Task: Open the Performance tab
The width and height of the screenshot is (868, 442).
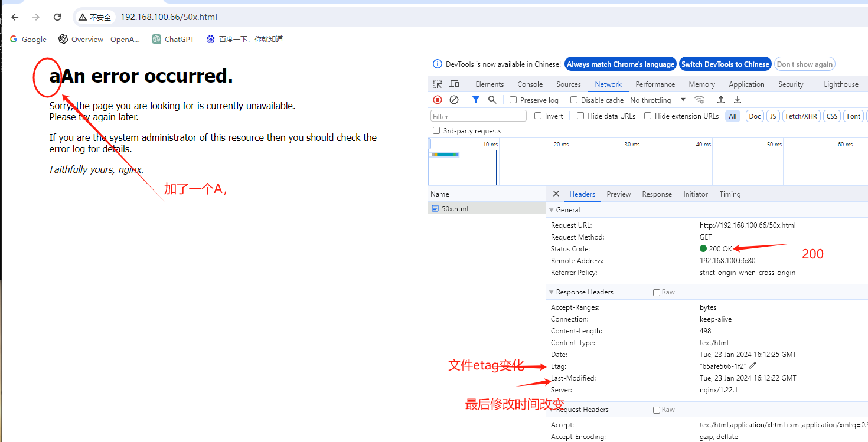Action: tap(655, 84)
